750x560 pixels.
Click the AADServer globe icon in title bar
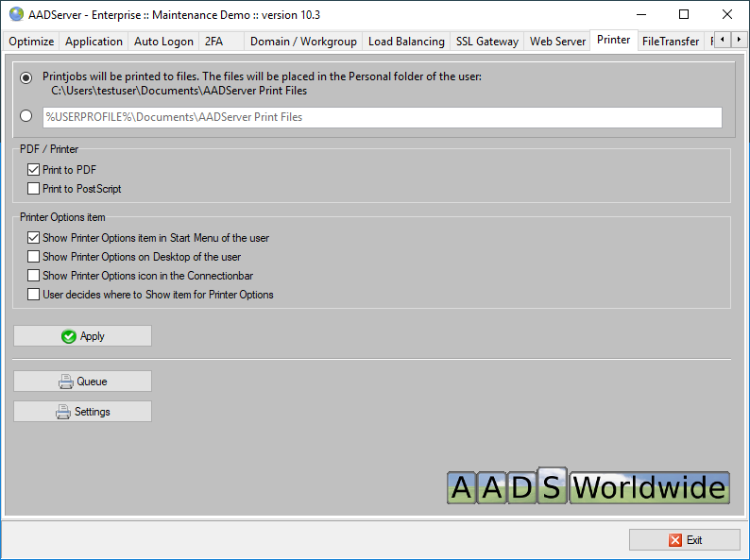pyautogui.click(x=16, y=14)
